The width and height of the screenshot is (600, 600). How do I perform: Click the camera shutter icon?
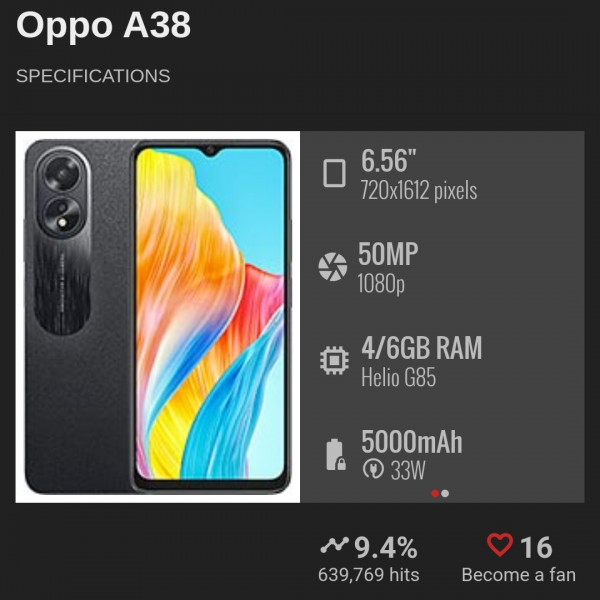click(x=332, y=267)
